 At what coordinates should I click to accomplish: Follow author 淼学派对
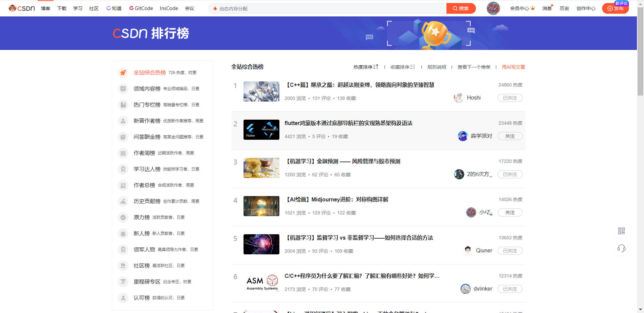pos(510,136)
